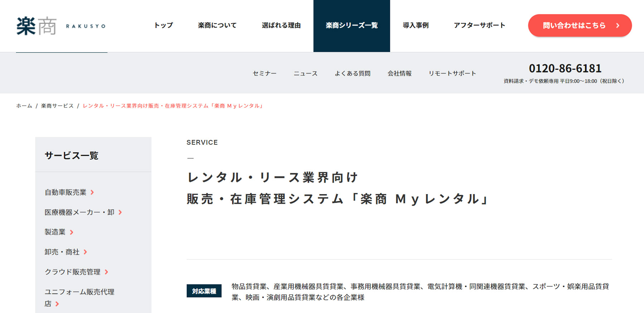Open the 会社情報 link
Image resolution: width=644 pixels, height=313 pixels.
(x=399, y=73)
